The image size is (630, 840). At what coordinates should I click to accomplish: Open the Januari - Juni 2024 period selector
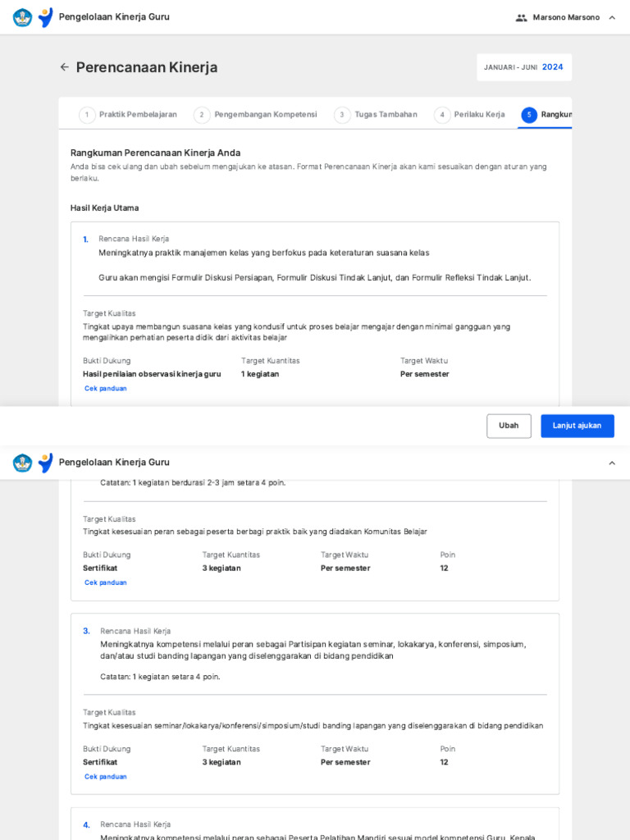[523, 67]
